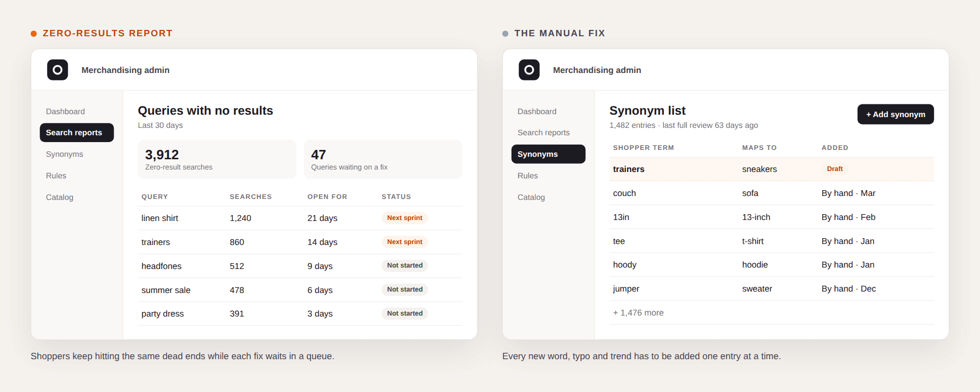Click the SEARCHES column header

click(250, 196)
